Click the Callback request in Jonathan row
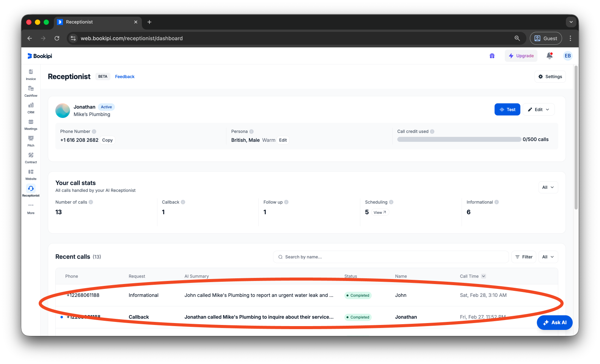Viewport: 600px width, 364px height. (139, 317)
